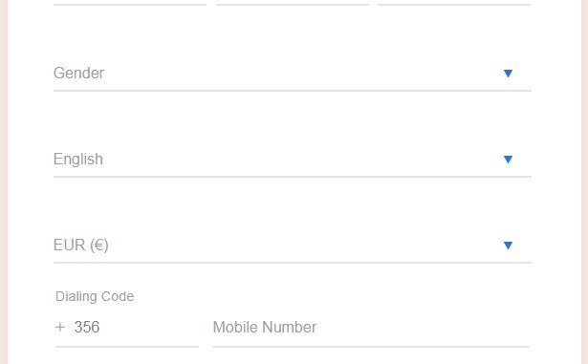Image resolution: width=588 pixels, height=364 pixels.
Task: Click the 356 dialing code number
Action: pyautogui.click(x=87, y=328)
